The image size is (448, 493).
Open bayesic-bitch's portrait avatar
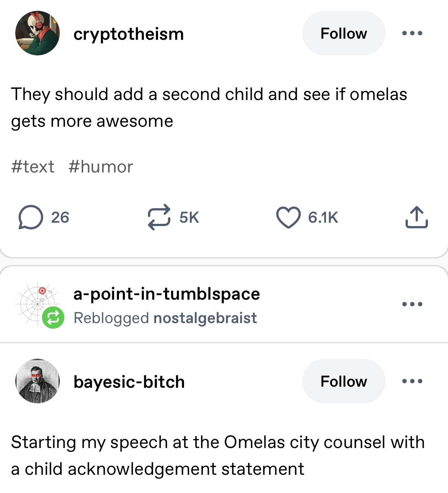(37, 381)
